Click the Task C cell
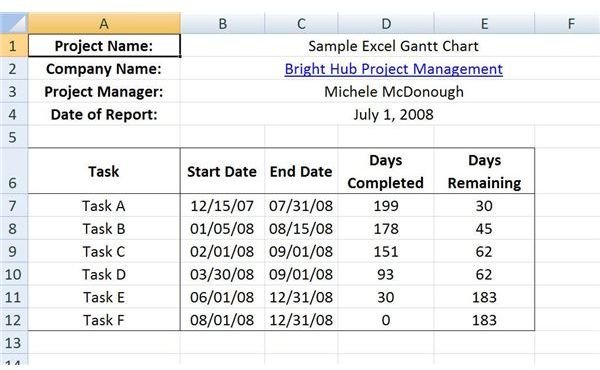Viewport: 600px width, 370px height. 104,251
